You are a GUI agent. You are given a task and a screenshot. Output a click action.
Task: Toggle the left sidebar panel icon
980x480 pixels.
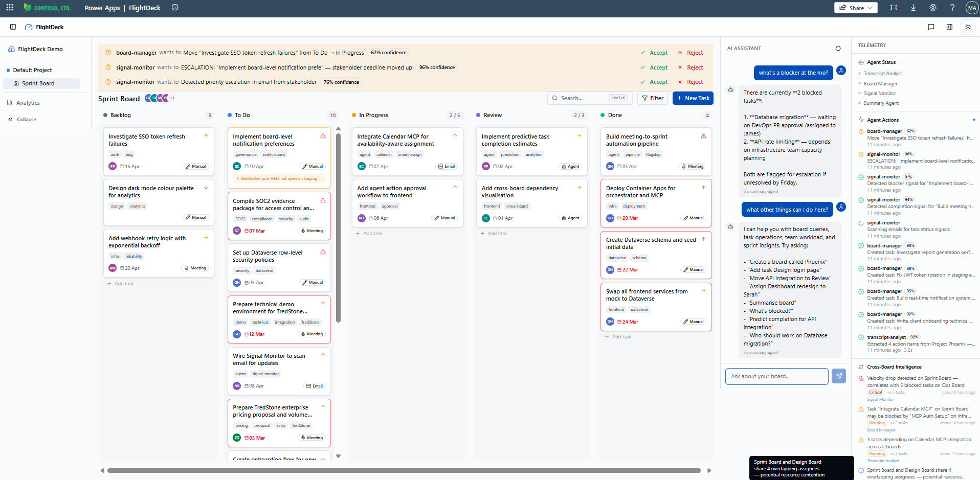click(13, 27)
